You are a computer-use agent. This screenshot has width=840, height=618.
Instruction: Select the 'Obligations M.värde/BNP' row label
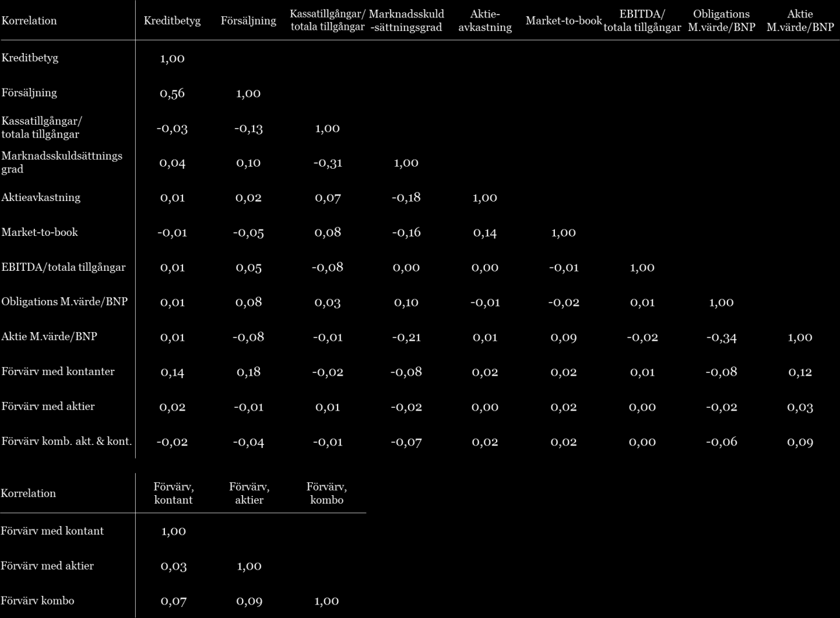point(65,302)
